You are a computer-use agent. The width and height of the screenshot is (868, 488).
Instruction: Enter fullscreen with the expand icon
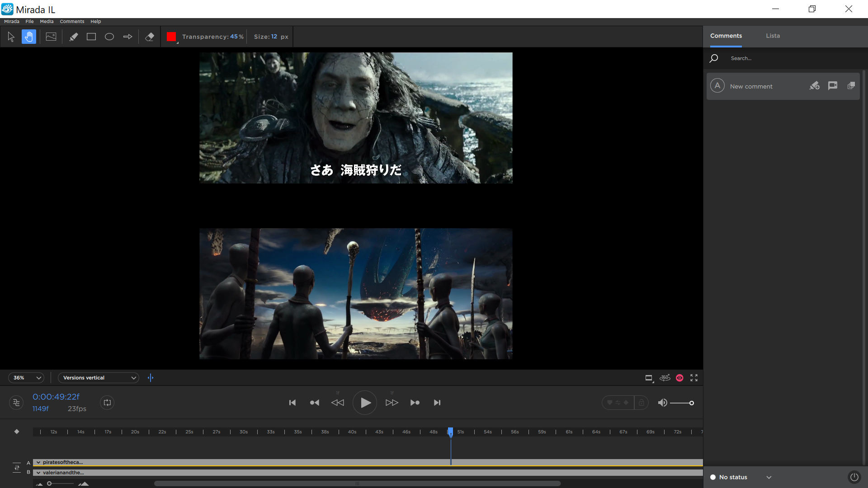pyautogui.click(x=694, y=378)
